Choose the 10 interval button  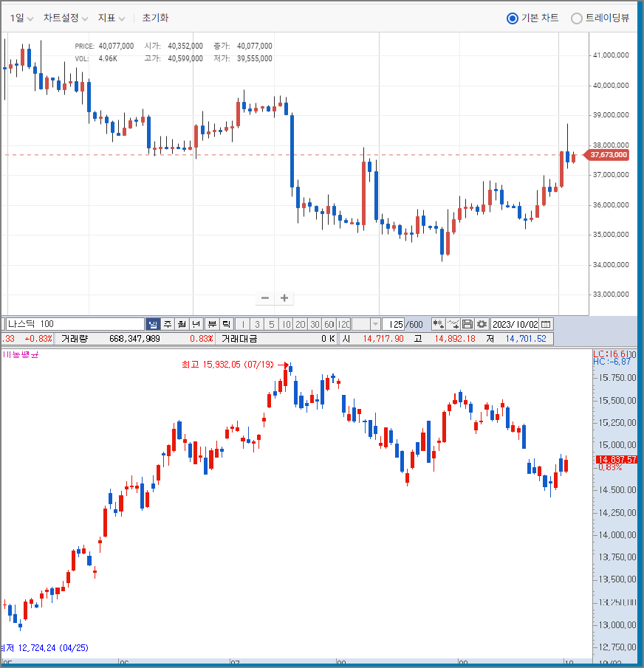point(286,324)
